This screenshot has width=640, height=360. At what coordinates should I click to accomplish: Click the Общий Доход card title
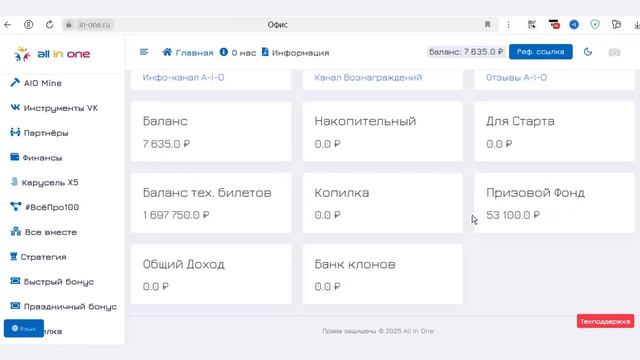pos(184,264)
